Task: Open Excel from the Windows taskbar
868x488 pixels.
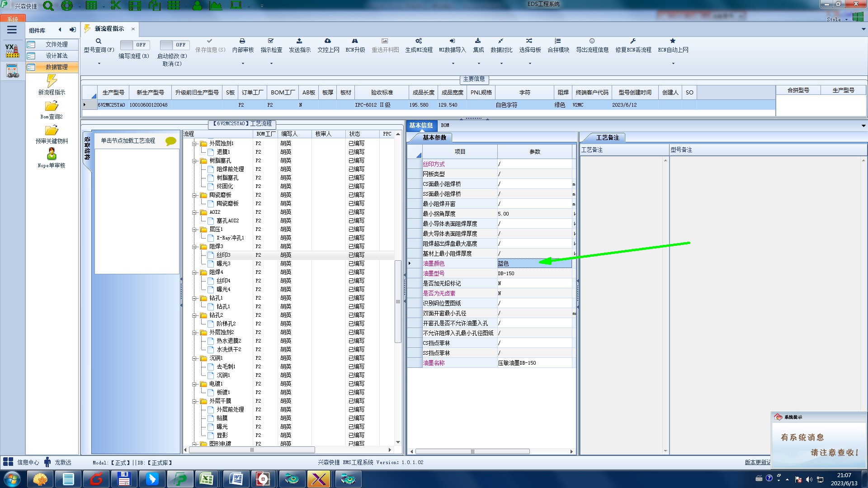Action: point(207,479)
